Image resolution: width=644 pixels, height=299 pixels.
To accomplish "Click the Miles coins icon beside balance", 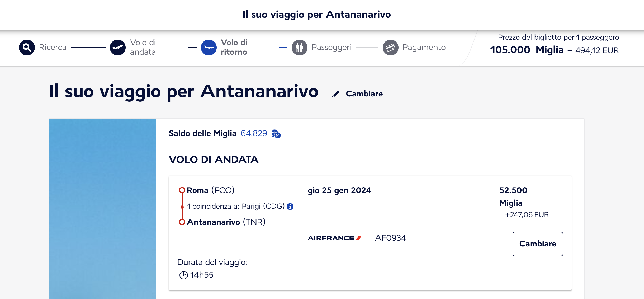I will (x=276, y=134).
